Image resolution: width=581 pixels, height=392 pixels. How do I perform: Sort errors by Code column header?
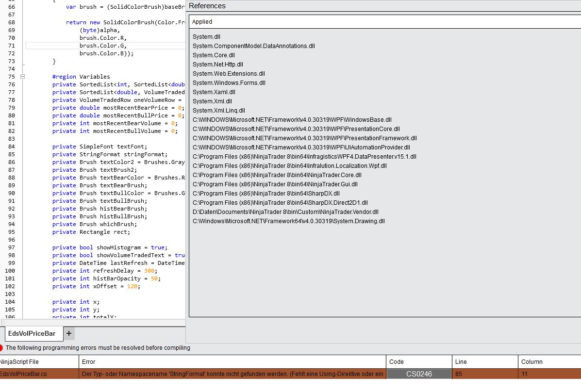click(x=419, y=361)
